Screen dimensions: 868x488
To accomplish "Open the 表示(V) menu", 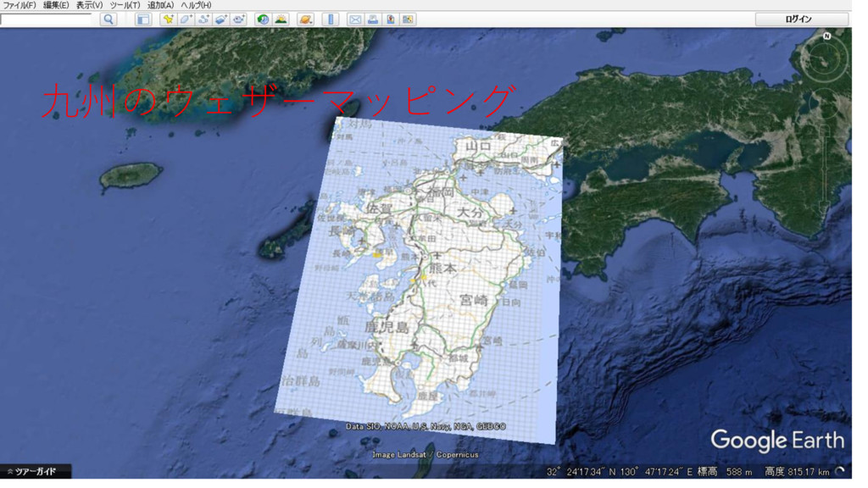I will point(89,5).
